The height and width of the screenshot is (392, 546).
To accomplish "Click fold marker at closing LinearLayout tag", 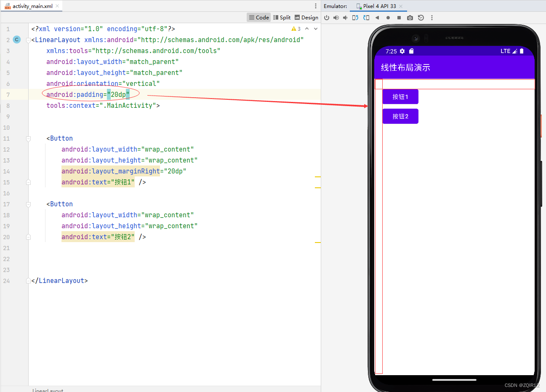I will point(28,281).
